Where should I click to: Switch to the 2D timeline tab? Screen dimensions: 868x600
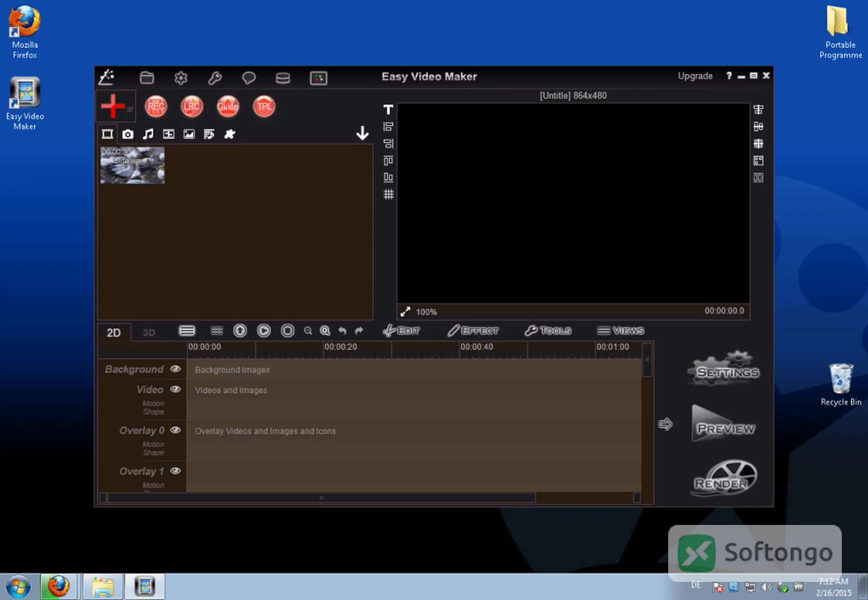[113, 333]
